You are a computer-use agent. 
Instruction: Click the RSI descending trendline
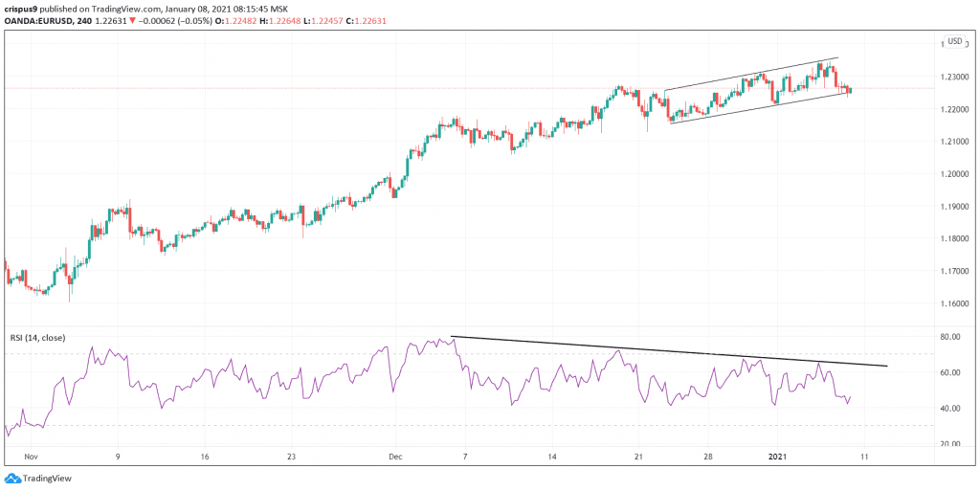(x=669, y=351)
